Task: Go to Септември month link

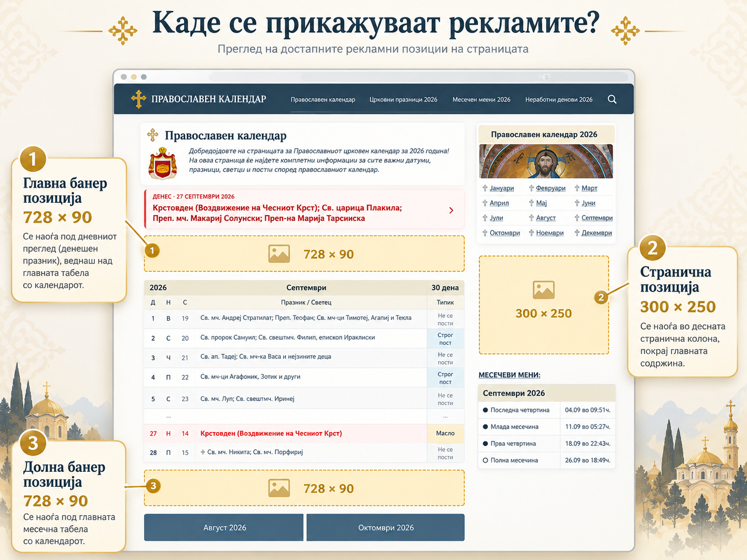Action: pyautogui.click(x=597, y=218)
